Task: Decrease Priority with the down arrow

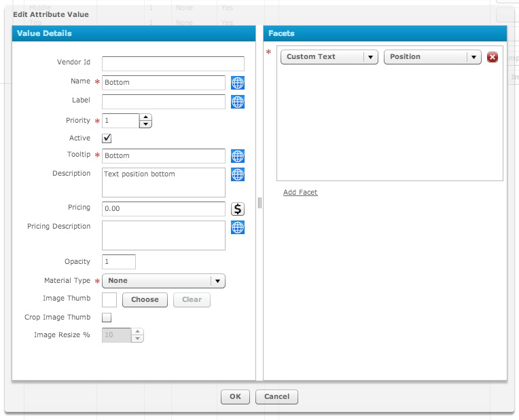Action: [145, 124]
